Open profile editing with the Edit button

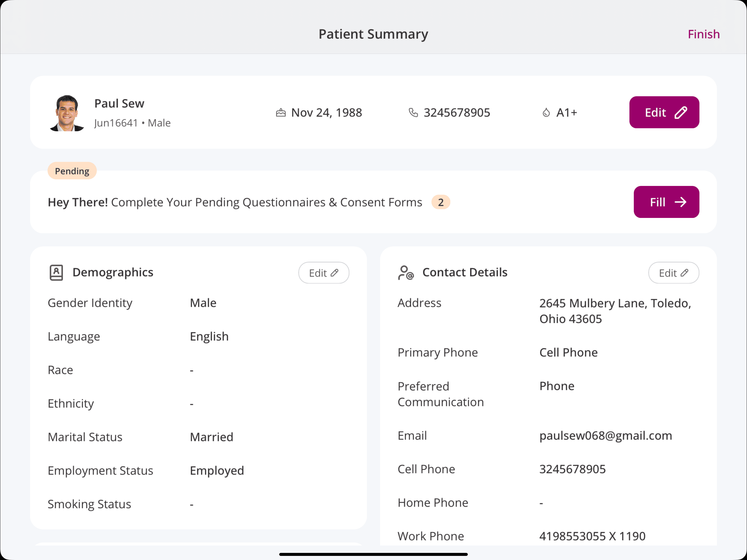pos(664,112)
